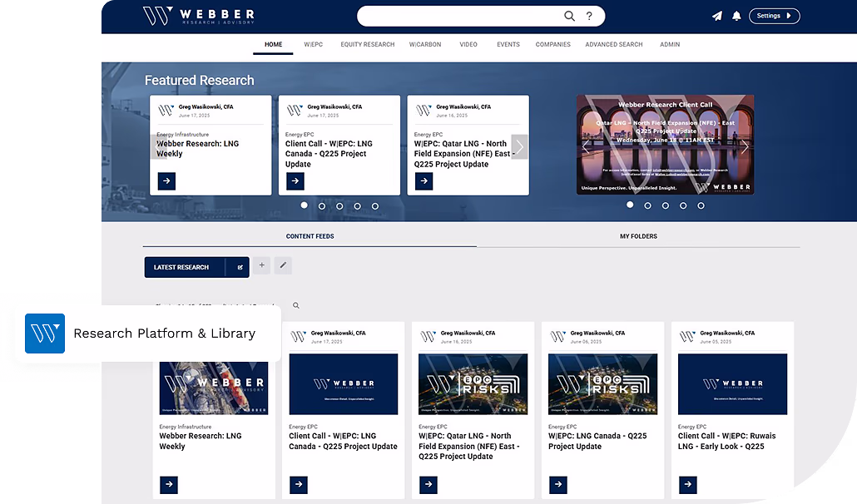
Task: Click W|EPC LNG Canada Q225 thumbnail
Action: coord(603,384)
